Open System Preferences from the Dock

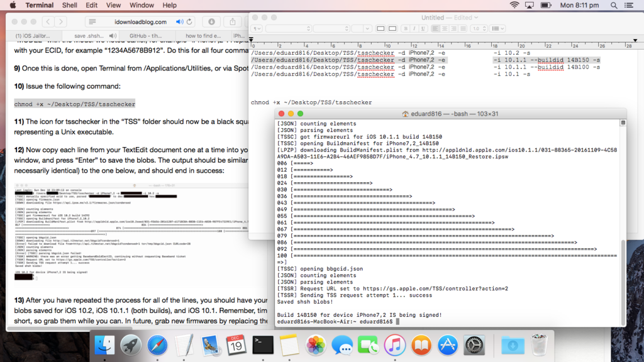(474, 345)
